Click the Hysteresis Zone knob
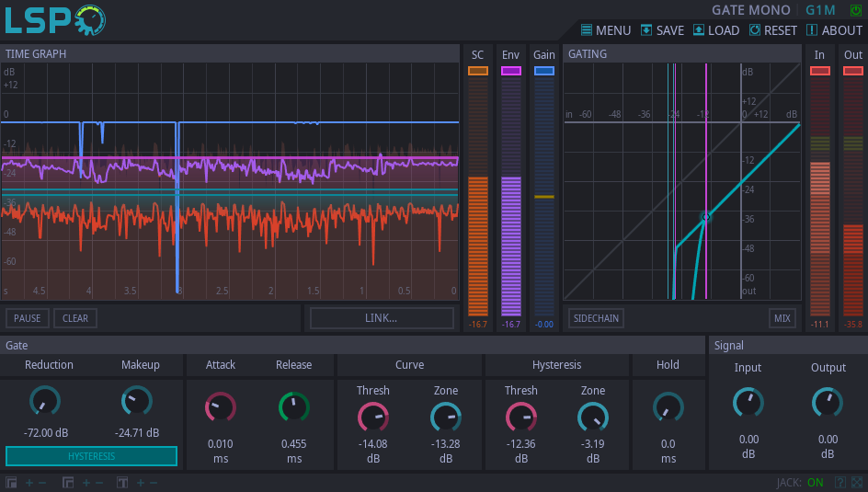 click(x=593, y=418)
